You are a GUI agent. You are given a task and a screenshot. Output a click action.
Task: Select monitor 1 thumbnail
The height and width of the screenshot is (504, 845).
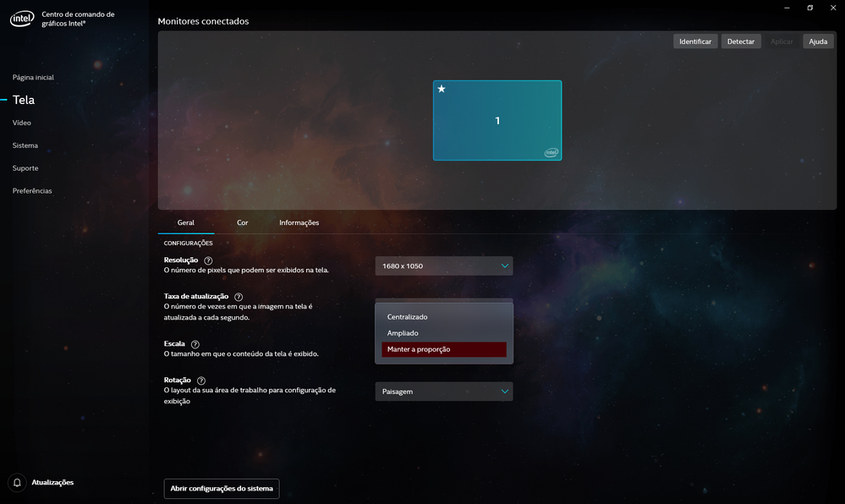click(x=497, y=120)
